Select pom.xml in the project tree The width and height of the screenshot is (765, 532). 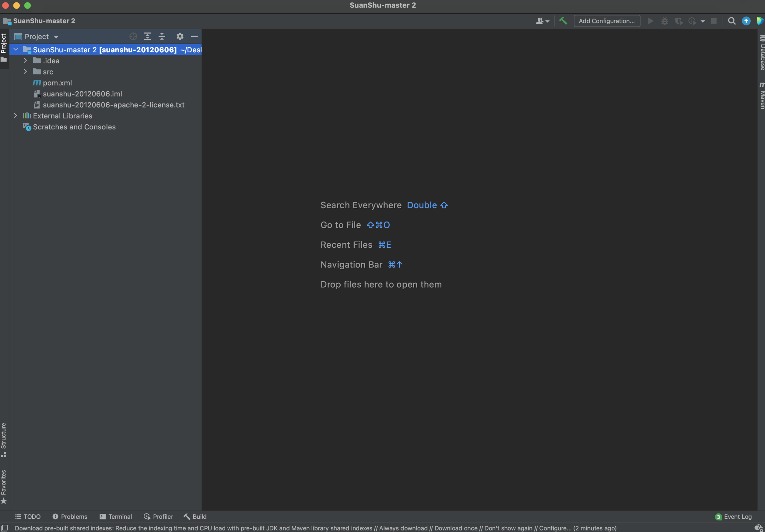[57, 83]
